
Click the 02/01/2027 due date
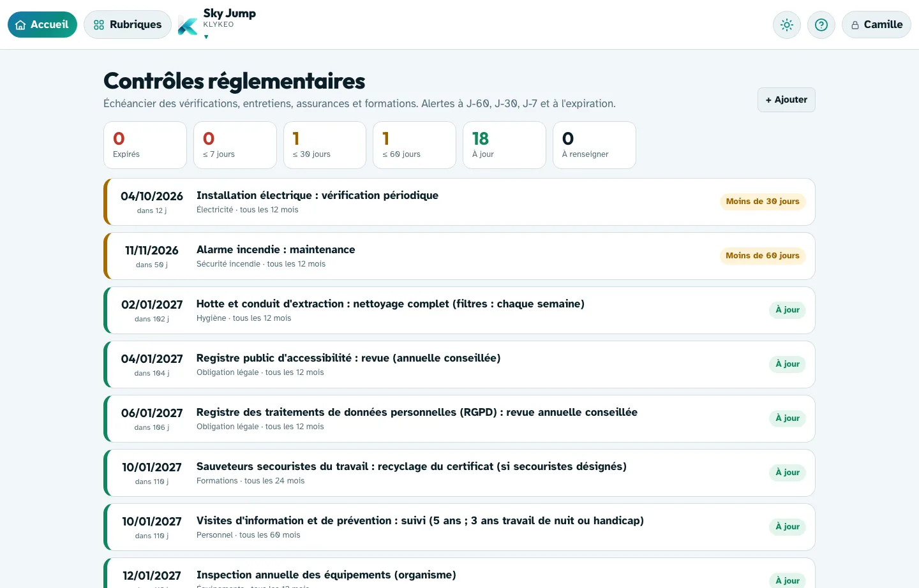point(152,305)
